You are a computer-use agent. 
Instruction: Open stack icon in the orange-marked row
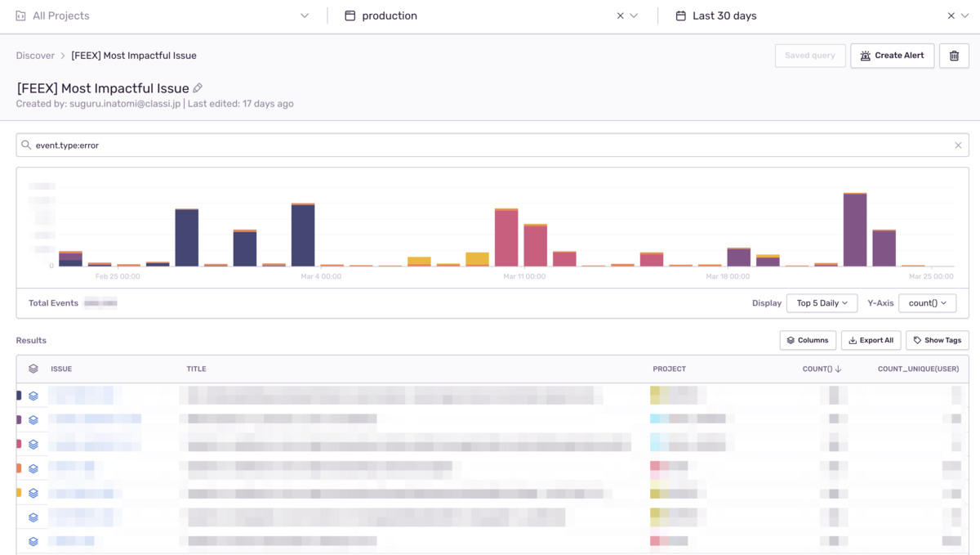[x=33, y=469]
